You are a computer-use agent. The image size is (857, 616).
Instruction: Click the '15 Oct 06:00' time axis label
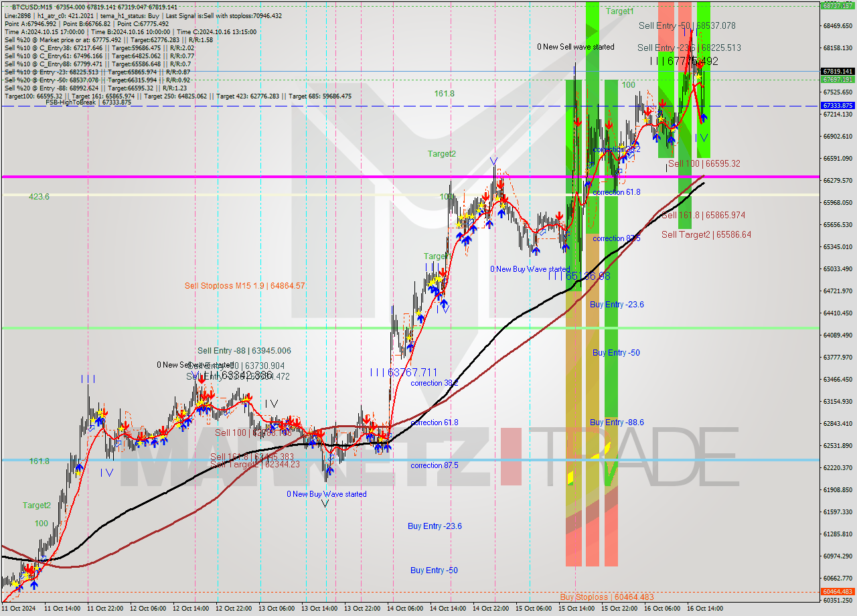click(534, 609)
